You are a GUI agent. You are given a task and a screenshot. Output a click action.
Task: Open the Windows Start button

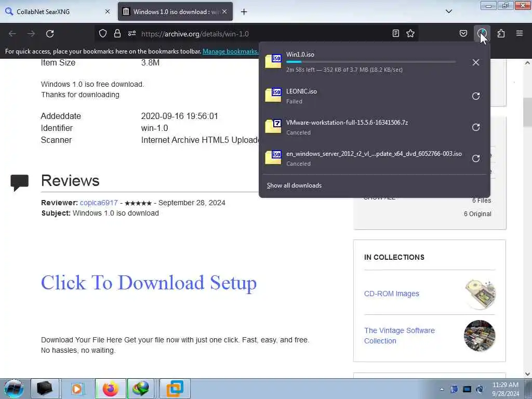point(14,389)
